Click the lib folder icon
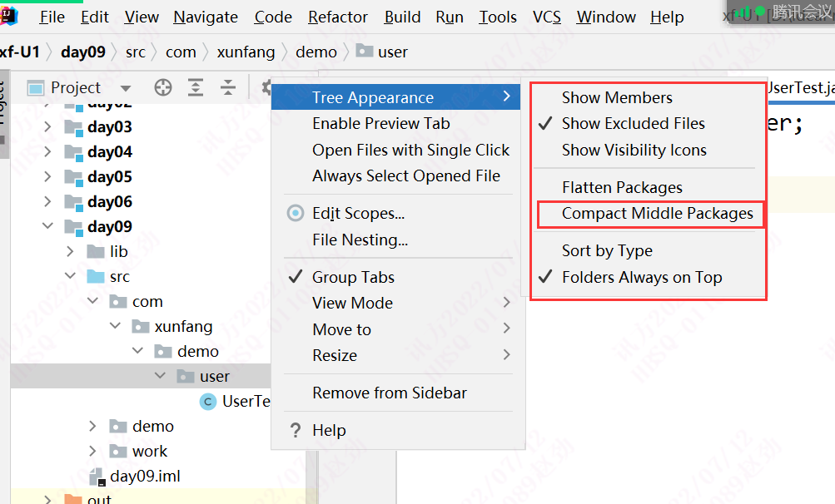 pyautogui.click(x=96, y=252)
